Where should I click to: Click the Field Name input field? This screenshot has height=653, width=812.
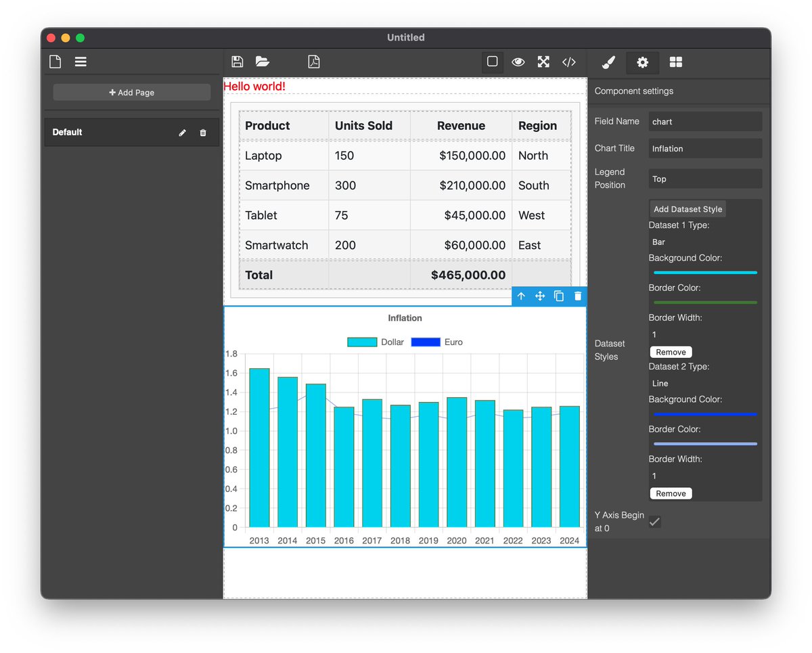tap(705, 122)
